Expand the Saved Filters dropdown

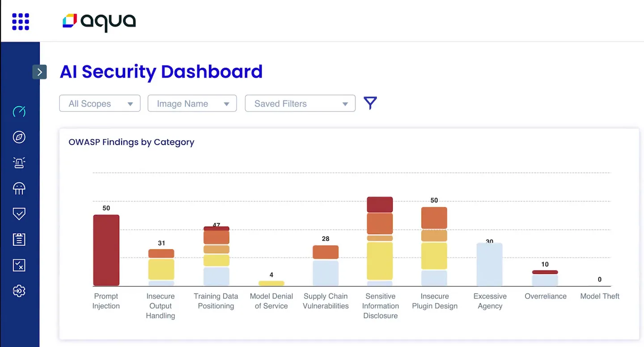click(x=300, y=103)
